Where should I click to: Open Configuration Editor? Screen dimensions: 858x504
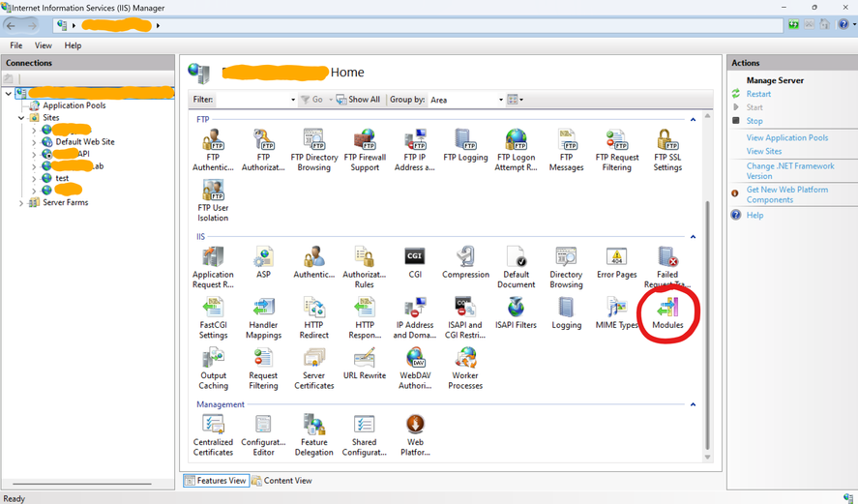pos(263,435)
